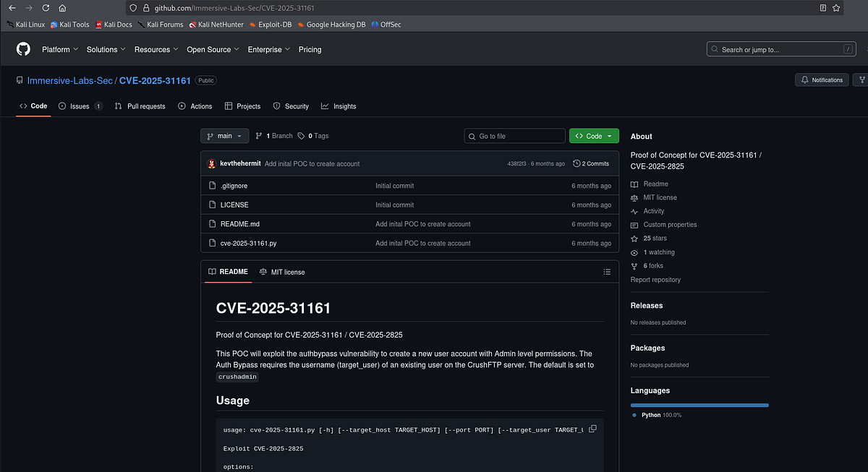Image resolution: width=868 pixels, height=472 pixels.
Task: Click file icon beside LICENSE
Action: tap(213, 205)
